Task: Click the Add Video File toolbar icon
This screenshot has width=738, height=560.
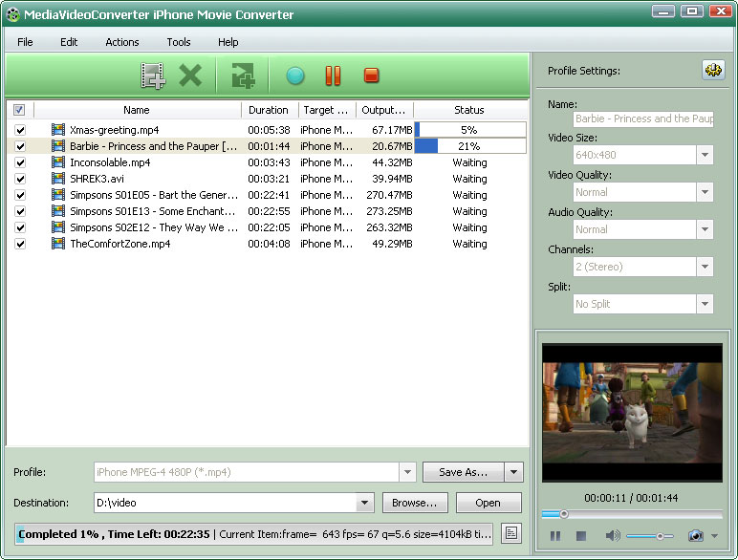Action: click(152, 75)
